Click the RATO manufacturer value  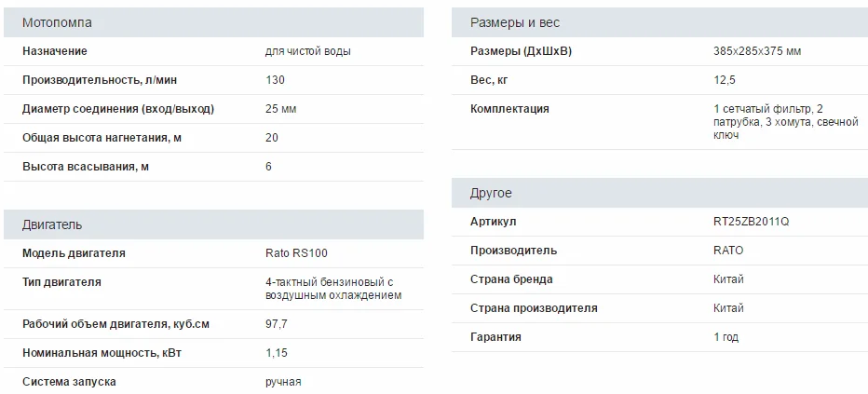tap(727, 251)
